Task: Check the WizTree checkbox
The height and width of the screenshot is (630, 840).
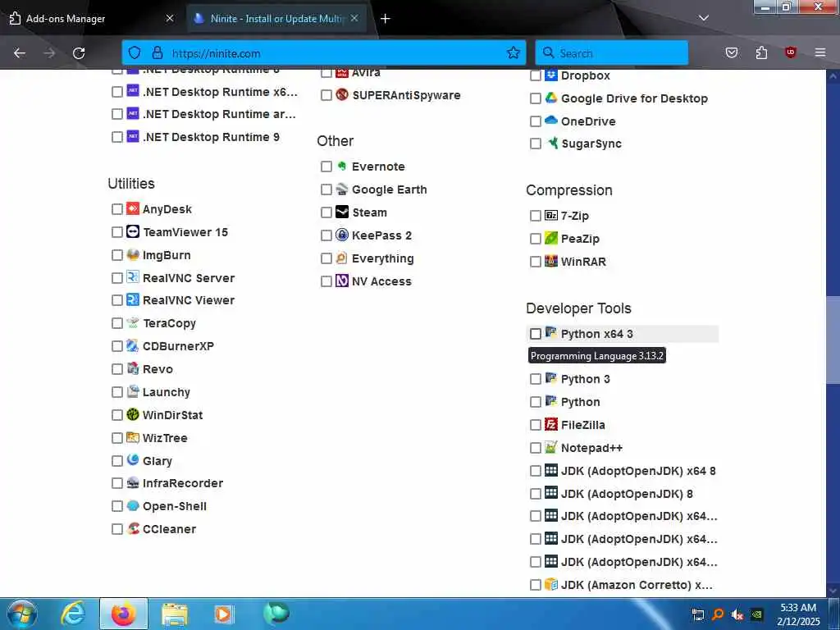Action: (117, 438)
